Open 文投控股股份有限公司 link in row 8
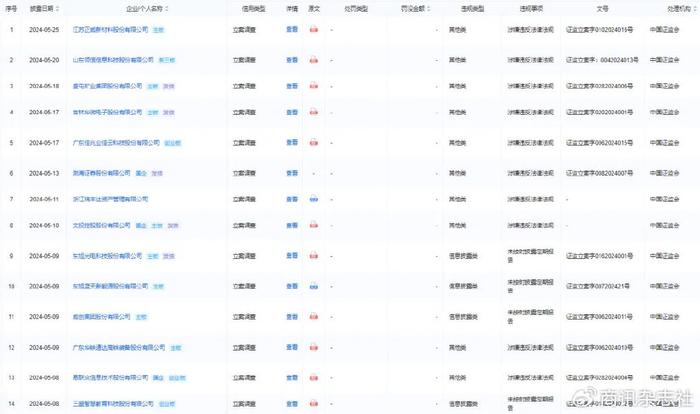The width and height of the screenshot is (700, 414). click(102, 225)
